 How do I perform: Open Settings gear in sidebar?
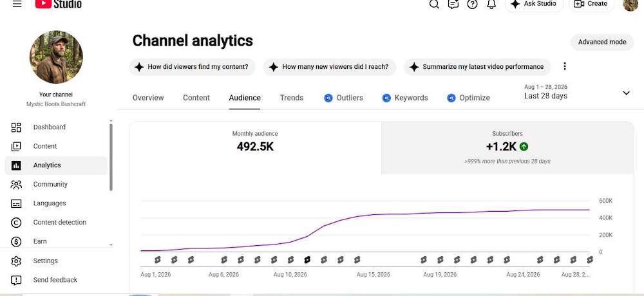16,261
